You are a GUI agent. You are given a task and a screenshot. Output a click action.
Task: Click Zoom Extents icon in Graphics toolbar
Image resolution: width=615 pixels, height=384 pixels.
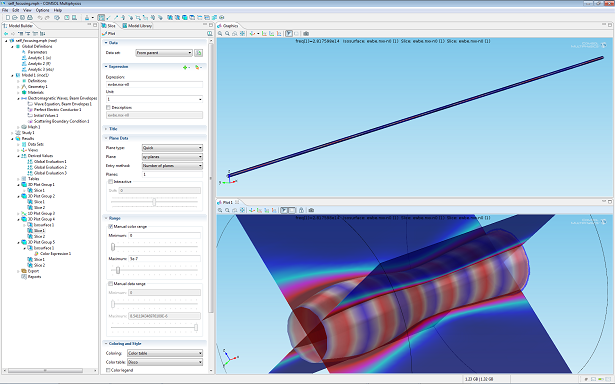point(242,34)
